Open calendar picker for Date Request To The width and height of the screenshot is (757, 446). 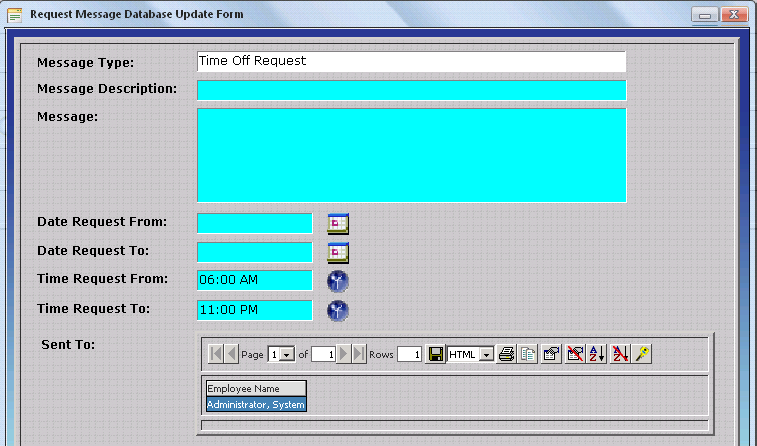(x=338, y=252)
